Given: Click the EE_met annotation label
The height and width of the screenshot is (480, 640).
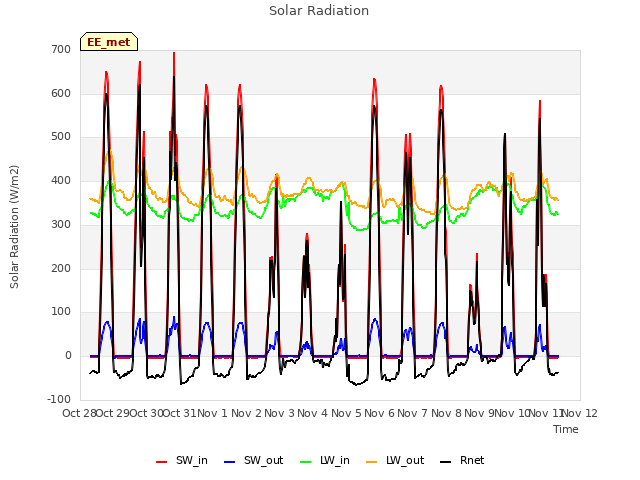Looking at the screenshot, I should coord(109,42).
